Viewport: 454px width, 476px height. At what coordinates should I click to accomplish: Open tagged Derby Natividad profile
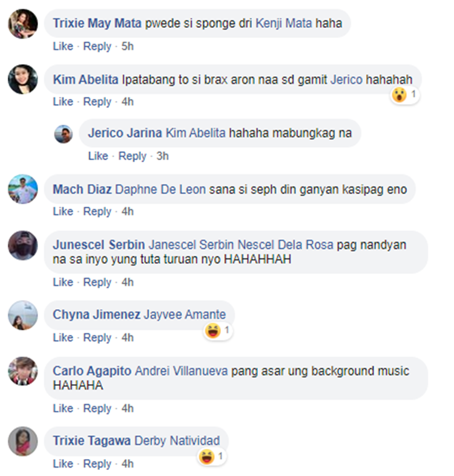(x=177, y=441)
